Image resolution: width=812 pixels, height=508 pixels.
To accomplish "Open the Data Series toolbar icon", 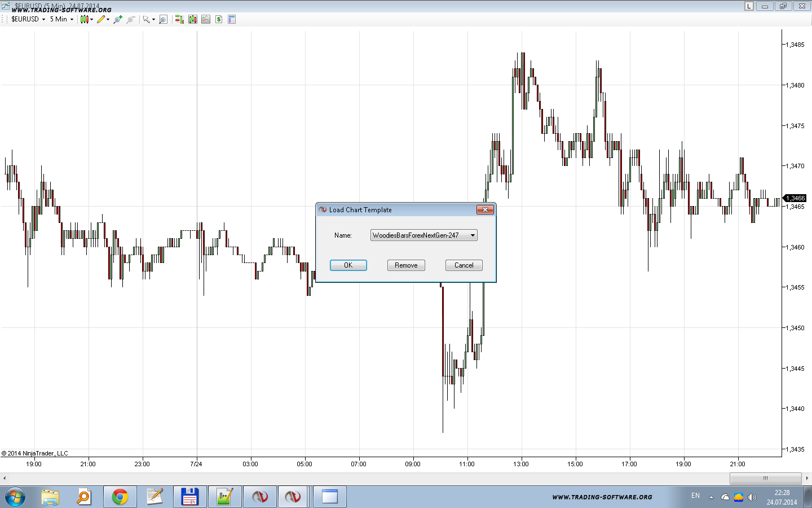I will (x=193, y=19).
